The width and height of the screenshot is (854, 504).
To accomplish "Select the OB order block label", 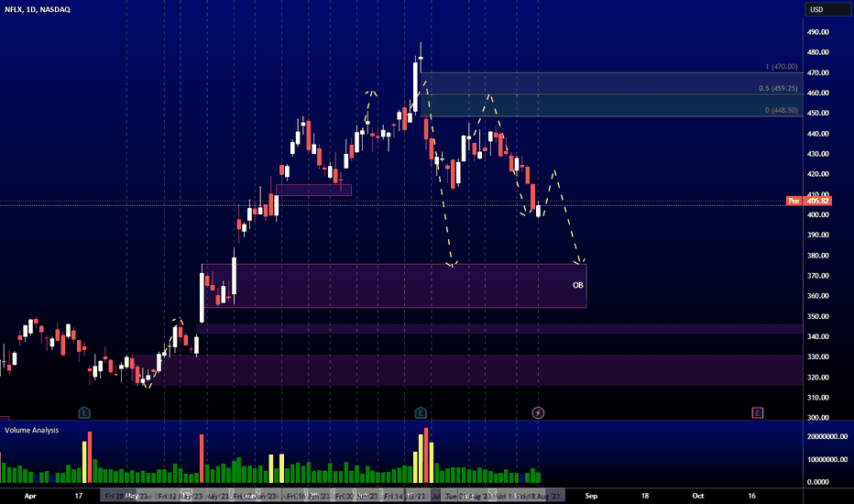I will [578, 285].
